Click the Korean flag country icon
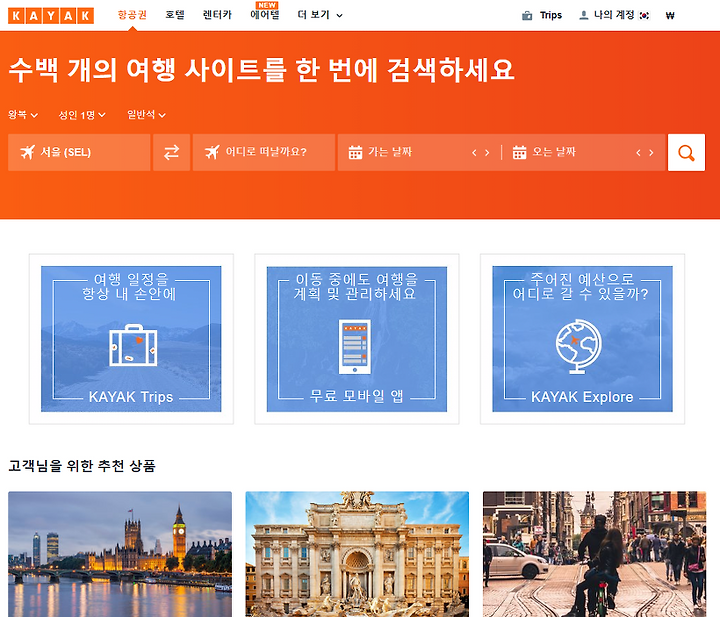Screen dimensions: 720x617 click(x=644, y=16)
